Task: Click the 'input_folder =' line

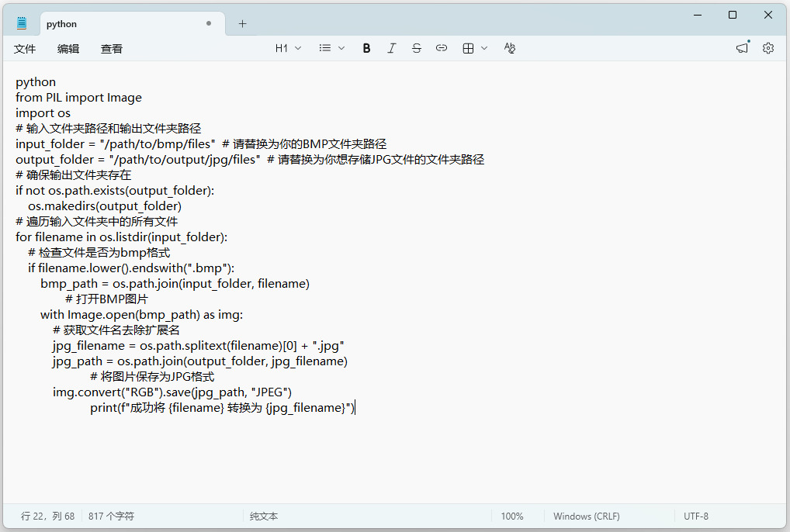Action: 201,144
